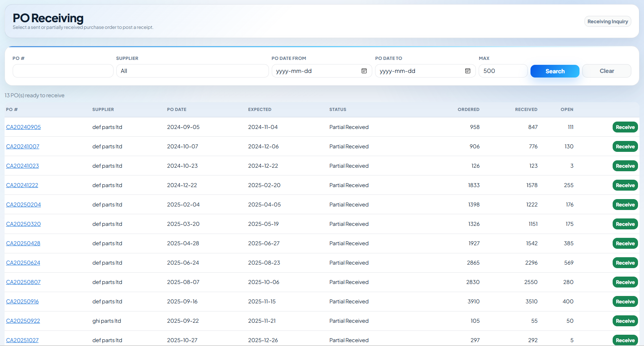
Task: Click the Clear button
Action: coord(607,71)
